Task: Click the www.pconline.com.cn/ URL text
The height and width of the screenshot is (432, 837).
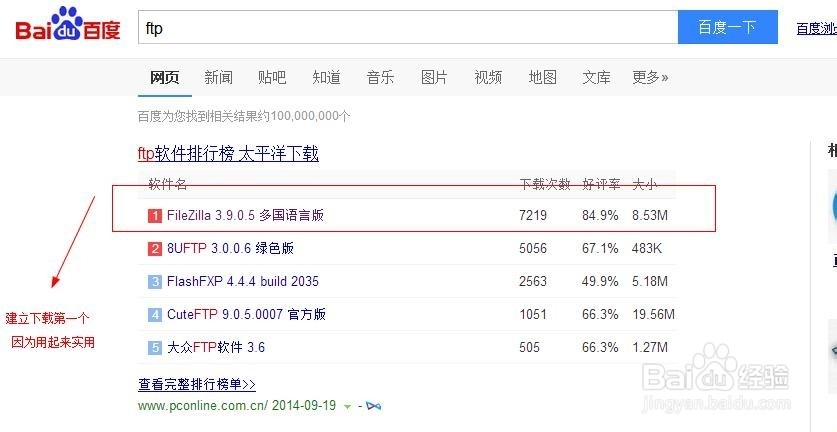Action: [203, 406]
